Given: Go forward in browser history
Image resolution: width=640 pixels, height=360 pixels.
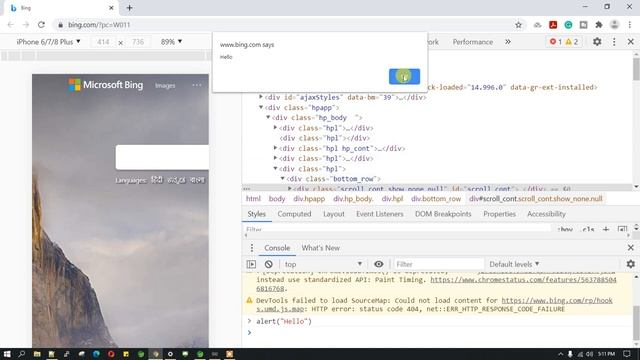Looking at the screenshot, I should [x=26, y=25].
